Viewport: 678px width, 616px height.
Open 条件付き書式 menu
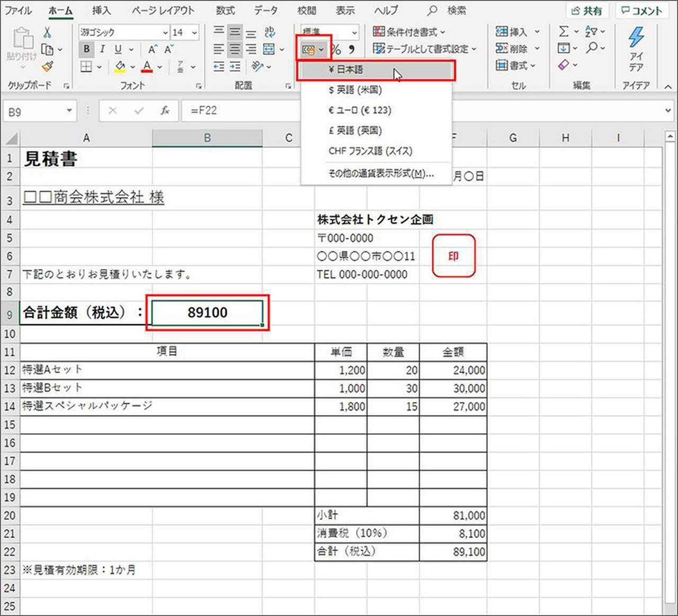(409, 32)
